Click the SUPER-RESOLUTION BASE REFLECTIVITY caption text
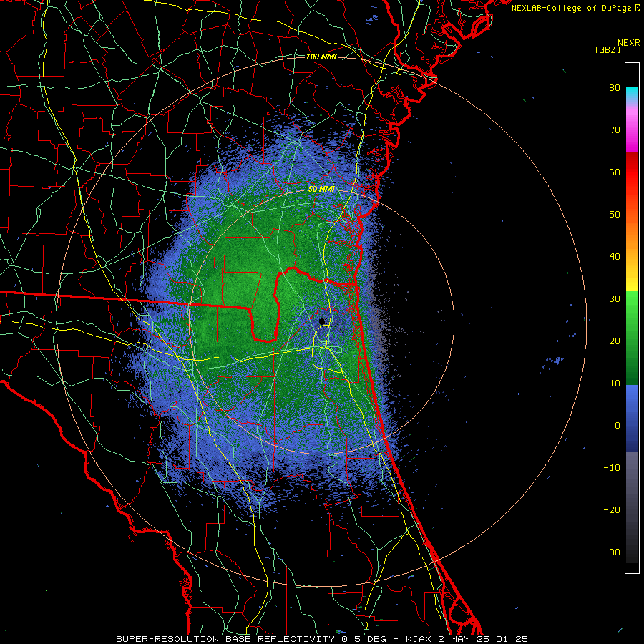 click(x=225, y=639)
